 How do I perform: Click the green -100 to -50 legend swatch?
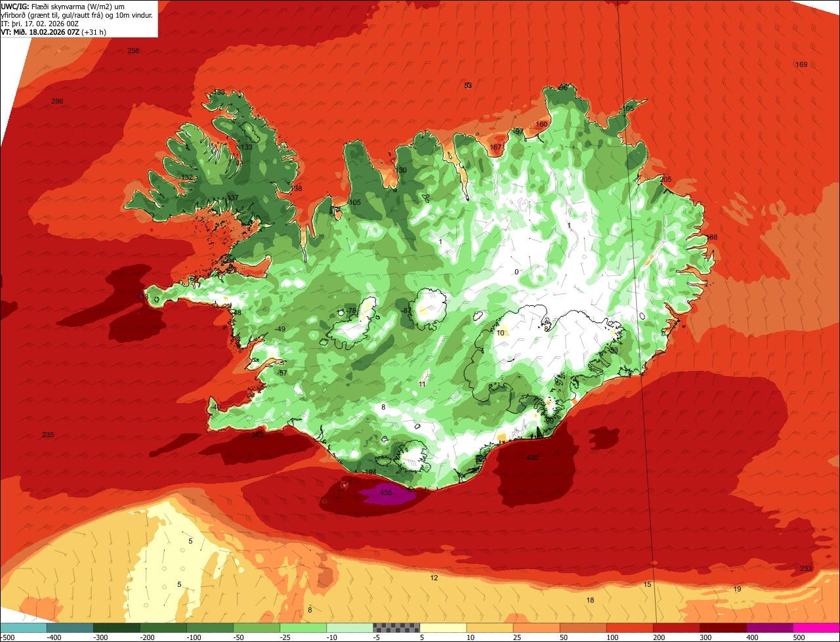(210, 628)
